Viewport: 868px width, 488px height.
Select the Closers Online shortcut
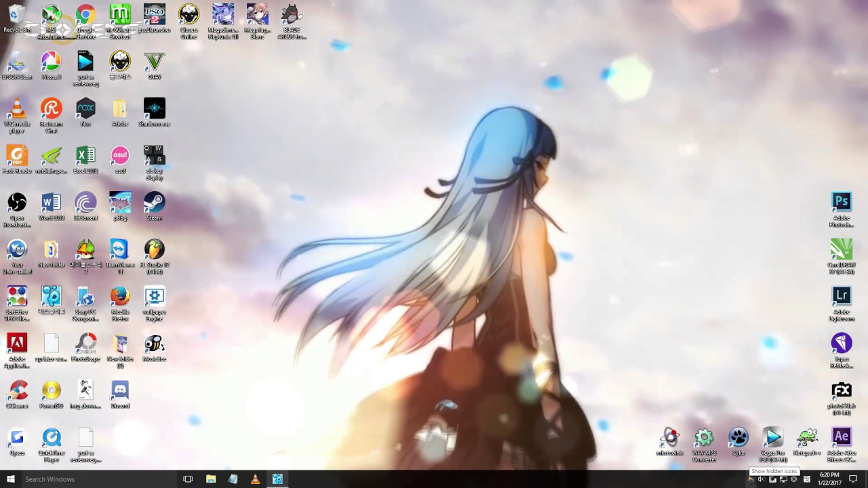click(189, 22)
